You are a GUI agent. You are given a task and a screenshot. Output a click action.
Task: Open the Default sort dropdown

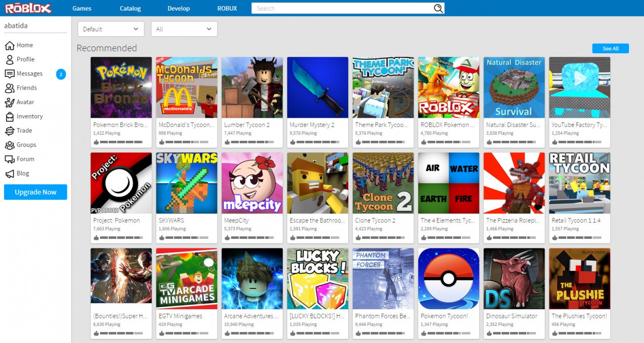click(x=111, y=29)
